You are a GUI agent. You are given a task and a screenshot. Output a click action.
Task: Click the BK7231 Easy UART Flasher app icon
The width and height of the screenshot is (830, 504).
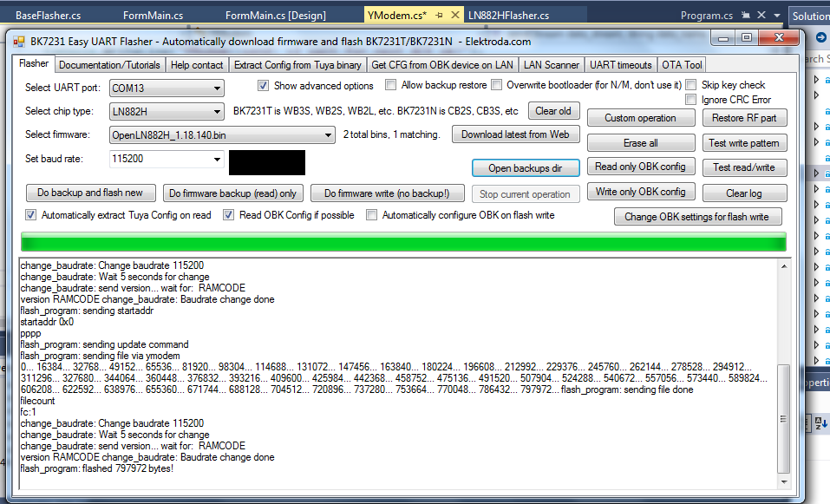tap(19, 42)
